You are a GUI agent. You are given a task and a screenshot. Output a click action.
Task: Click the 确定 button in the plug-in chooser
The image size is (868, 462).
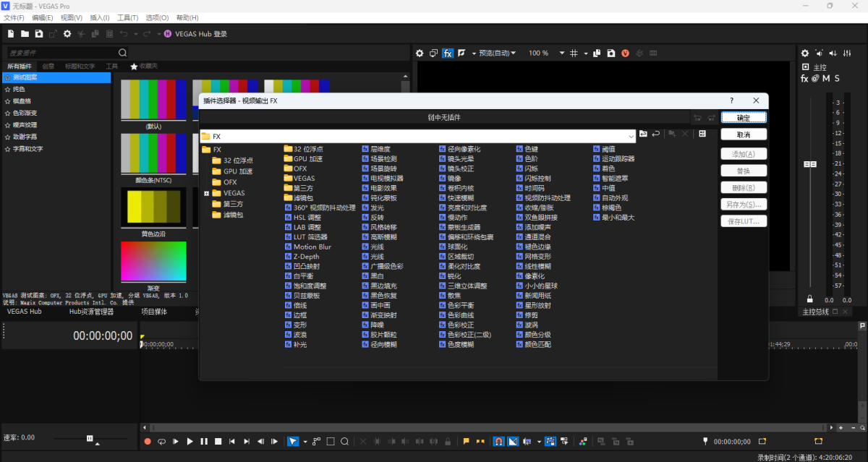point(744,117)
